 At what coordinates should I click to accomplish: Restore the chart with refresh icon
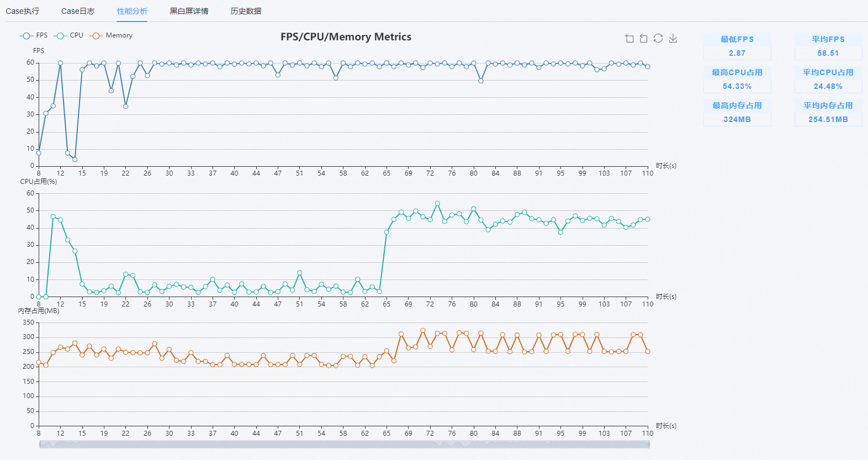point(658,38)
